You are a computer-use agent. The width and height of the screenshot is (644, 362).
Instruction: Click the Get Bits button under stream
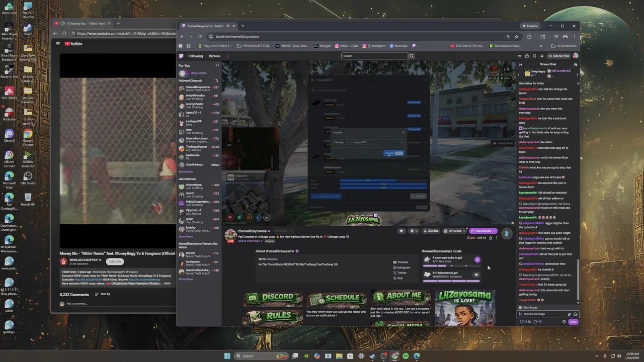point(431,231)
